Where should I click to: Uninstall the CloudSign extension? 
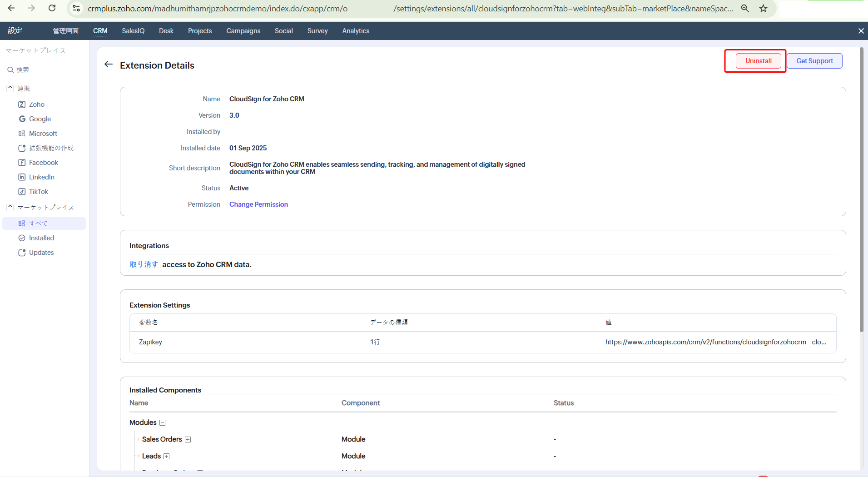(759, 61)
